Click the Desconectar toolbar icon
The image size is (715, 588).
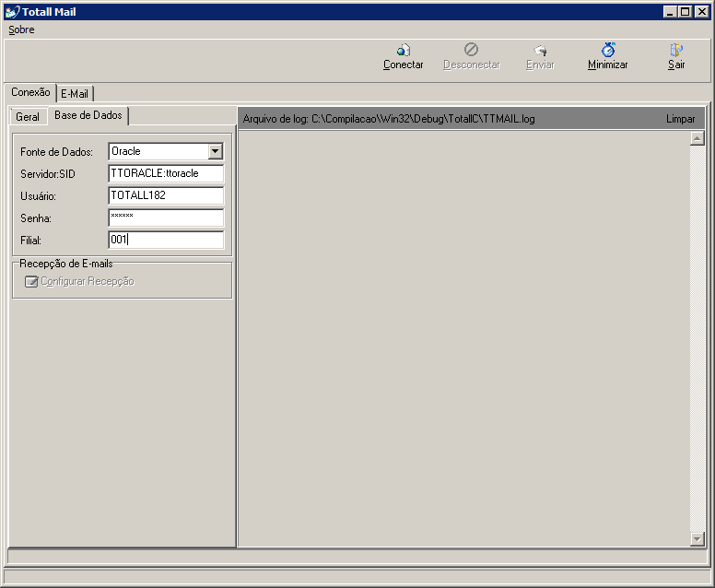click(471, 49)
